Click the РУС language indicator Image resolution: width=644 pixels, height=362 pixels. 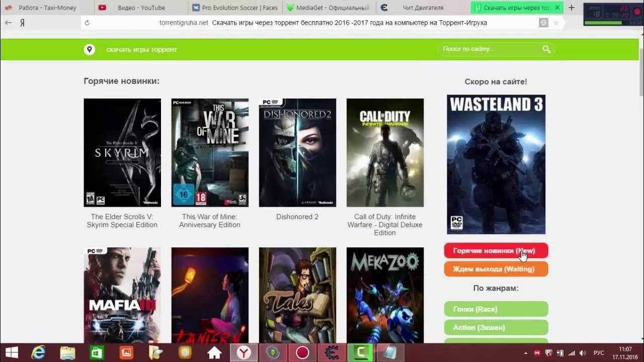(599, 353)
